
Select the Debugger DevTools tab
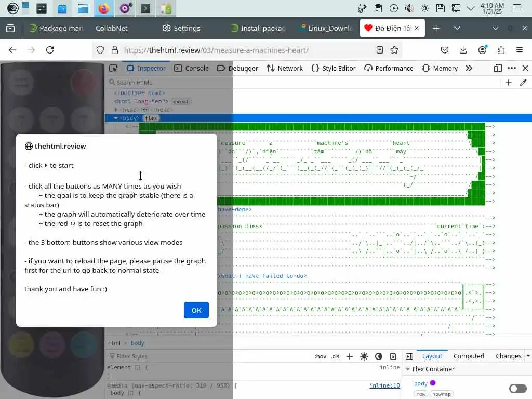[x=237, y=68]
